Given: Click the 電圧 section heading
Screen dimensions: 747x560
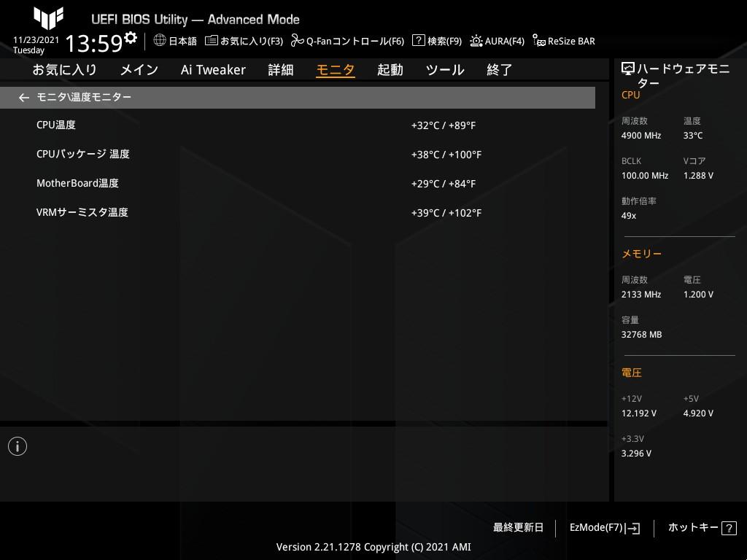Looking at the screenshot, I should (x=632, y=373).
